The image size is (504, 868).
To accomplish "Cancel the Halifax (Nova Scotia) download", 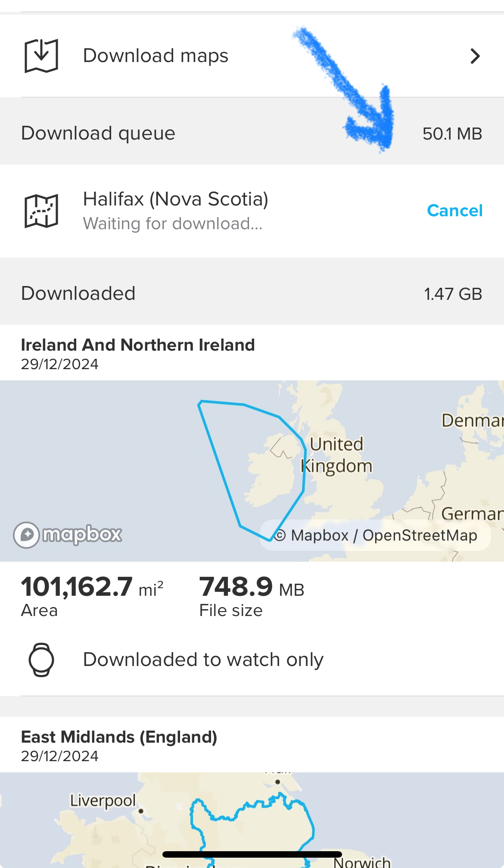I will 454,211.
